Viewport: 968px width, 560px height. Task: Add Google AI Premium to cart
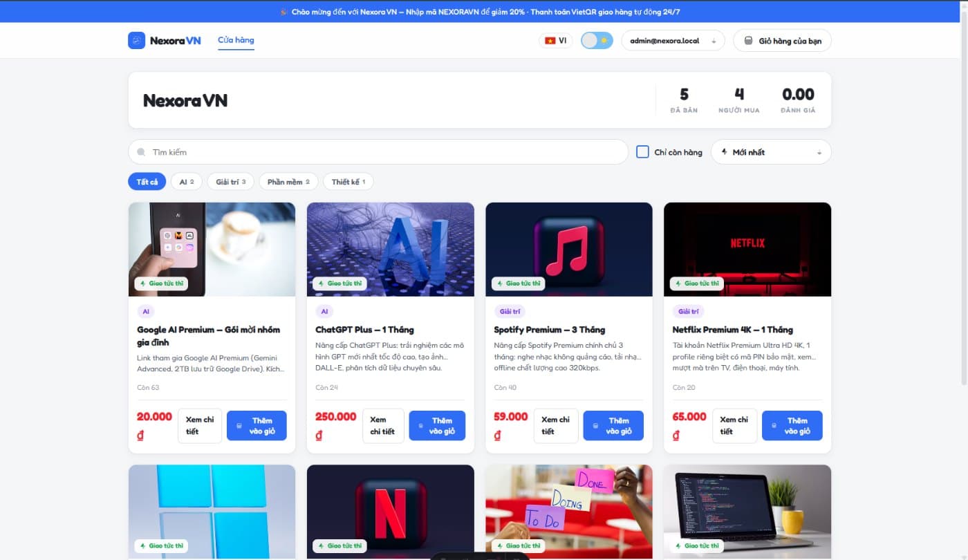point(257,426)
